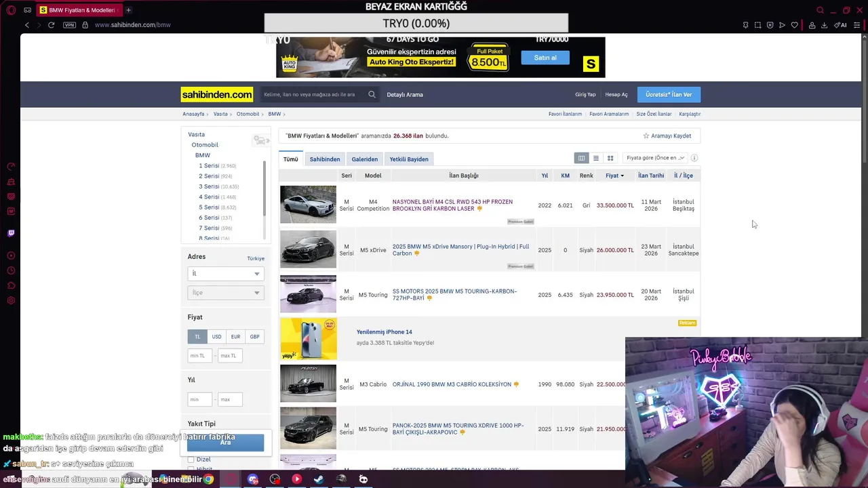
Task: Click the min TL price field
Action: point(200,356)
